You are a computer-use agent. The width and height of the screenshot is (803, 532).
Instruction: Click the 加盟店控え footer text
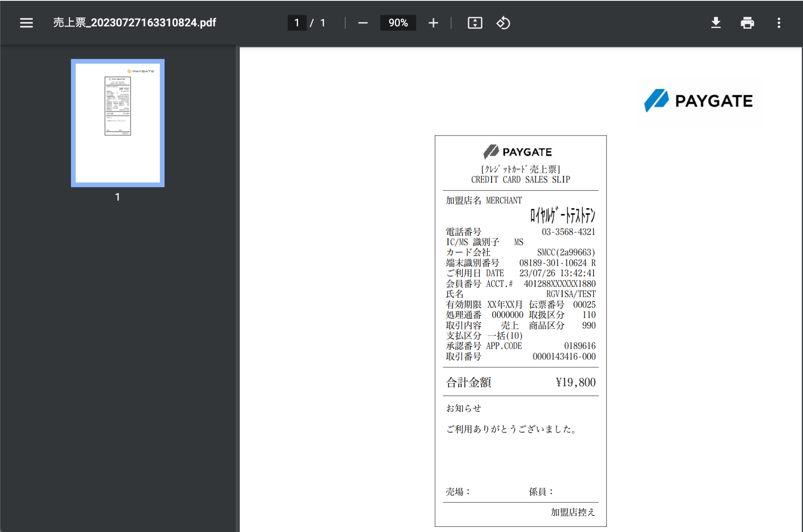click(573, 512)
